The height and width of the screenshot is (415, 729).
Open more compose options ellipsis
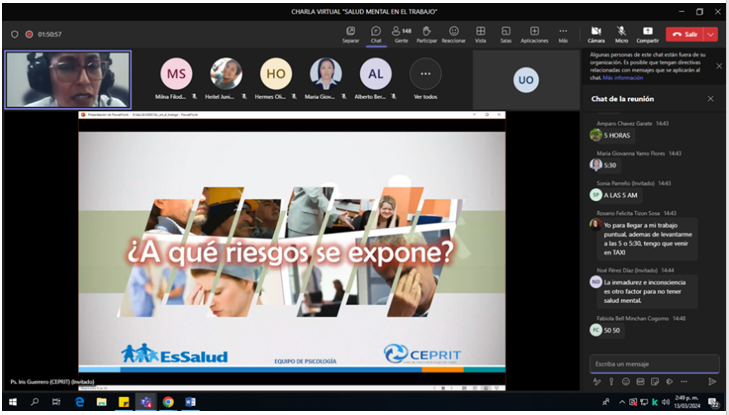pyautogui.click(x=683, y=382)
